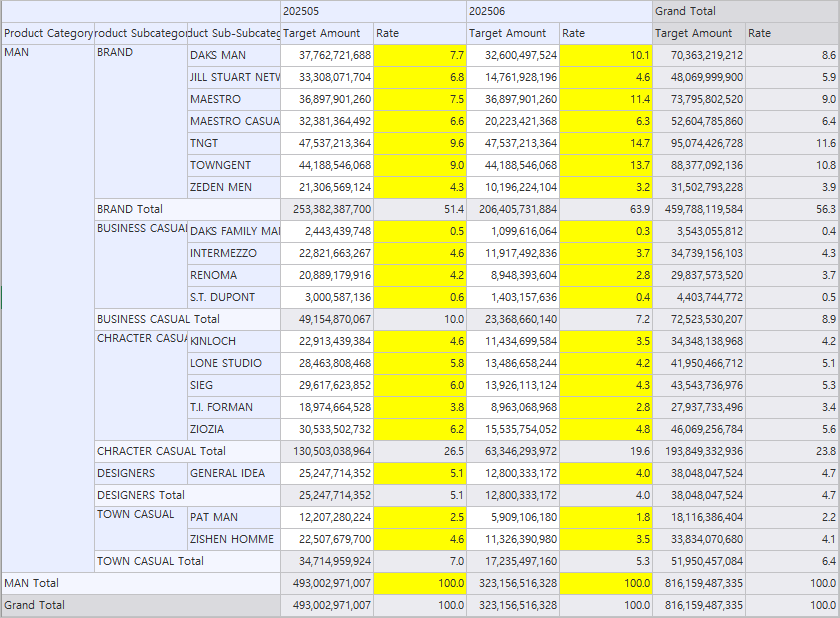Click the amount cell 30,533,502,732
This screenshot has width=840, height=618.
pos(327,428)
